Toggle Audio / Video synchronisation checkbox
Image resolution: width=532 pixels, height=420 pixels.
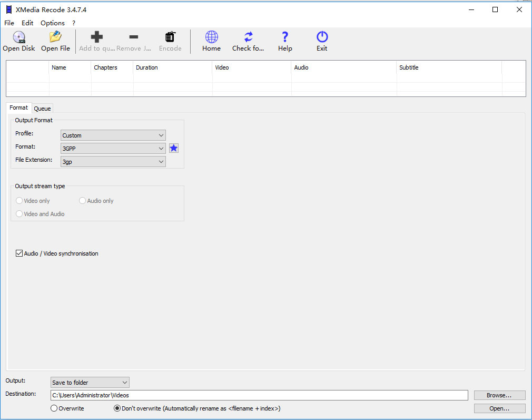point(19,253)
